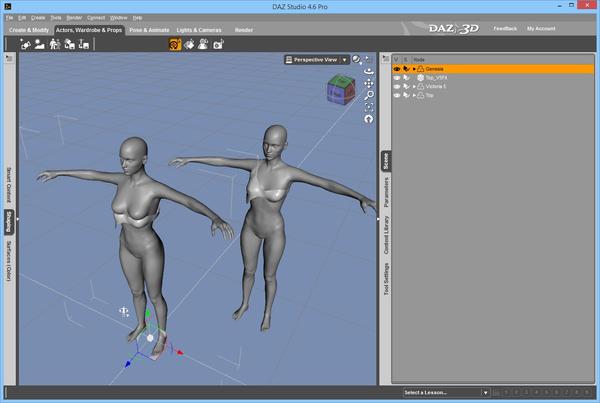
Task: Toggle selectable arrow for Top
Action: click(406, 95)
